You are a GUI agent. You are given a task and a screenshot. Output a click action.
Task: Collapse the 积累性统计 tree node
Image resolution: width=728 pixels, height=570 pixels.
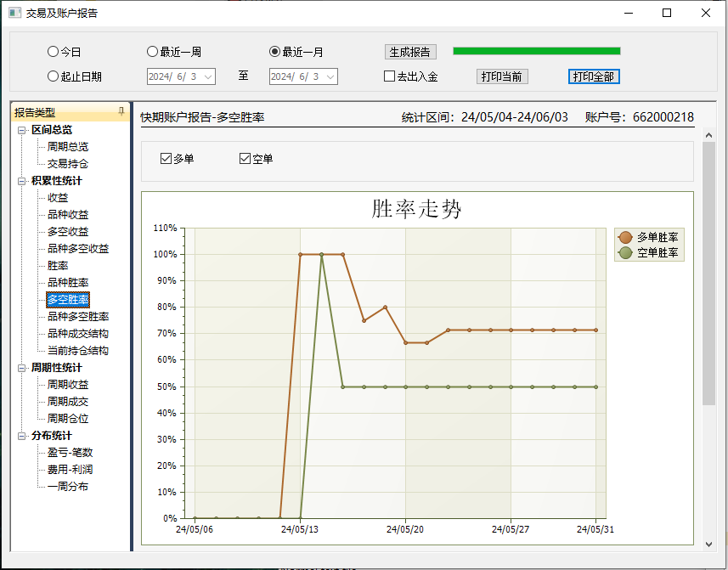22,181
